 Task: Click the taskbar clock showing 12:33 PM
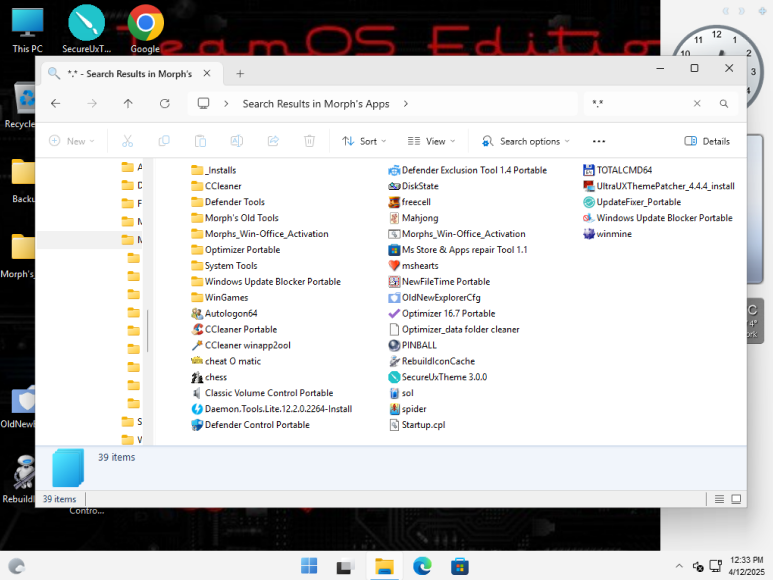pyautogui.click(x=746, y=566)
